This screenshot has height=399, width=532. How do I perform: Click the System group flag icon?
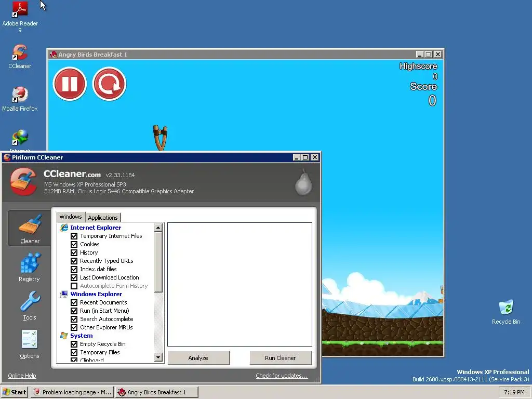[64, 336]
